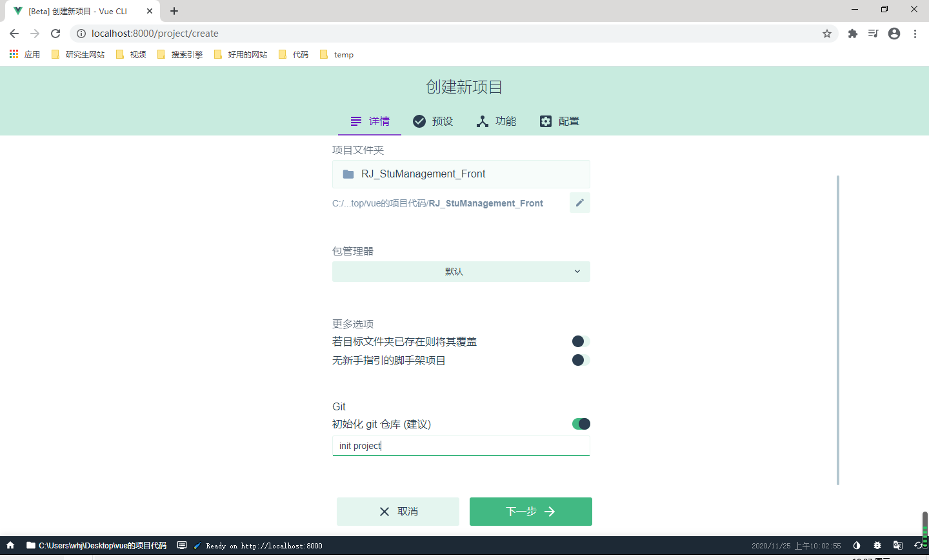Open the 包管理器 默认 dropdown
The width and height of the screenshot is (929, 560).
[461, 272]
